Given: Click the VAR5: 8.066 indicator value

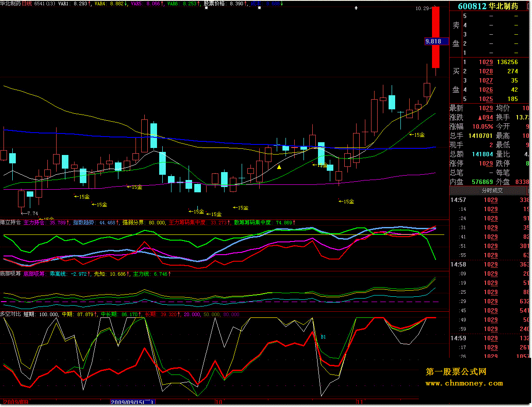Looking at the screenshot, I should tap(146, 3).
